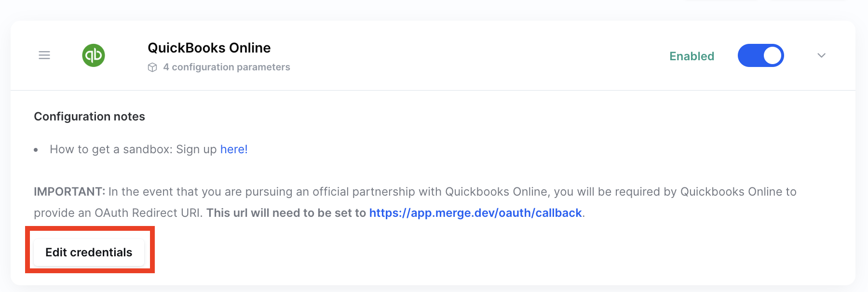The width and height of the screenshot is (868, 292).
Task: Click the Edit credentials button
Action: tap(89, 252)
